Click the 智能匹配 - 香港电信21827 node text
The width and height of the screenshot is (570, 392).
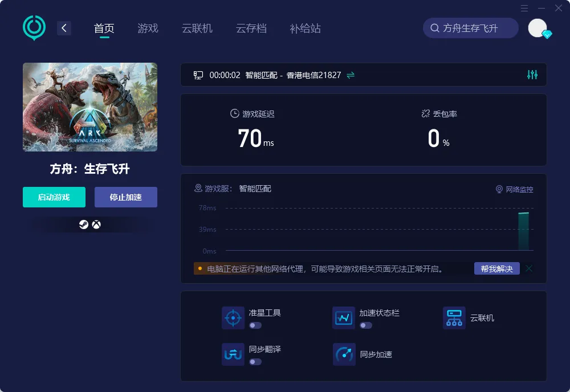(293, 75)
